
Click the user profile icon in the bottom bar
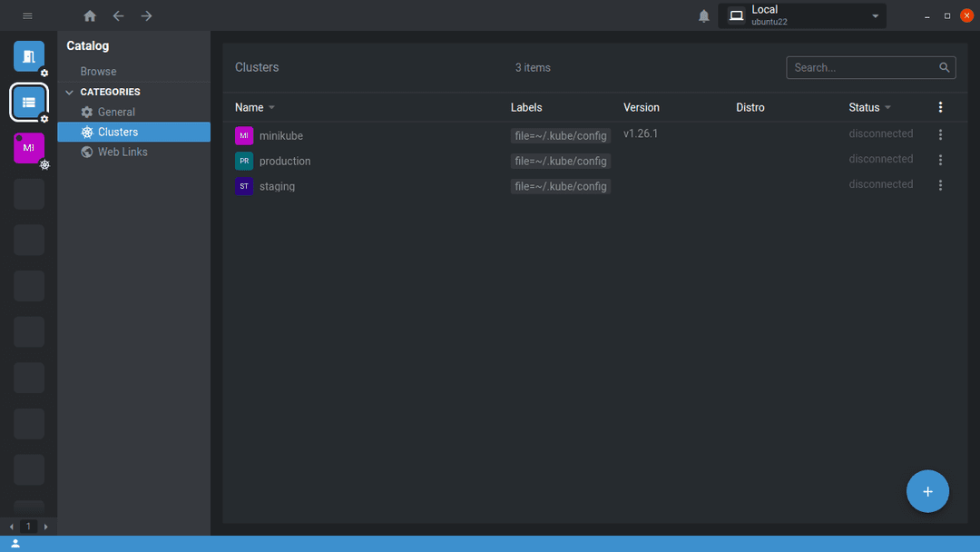click(15, 544)
